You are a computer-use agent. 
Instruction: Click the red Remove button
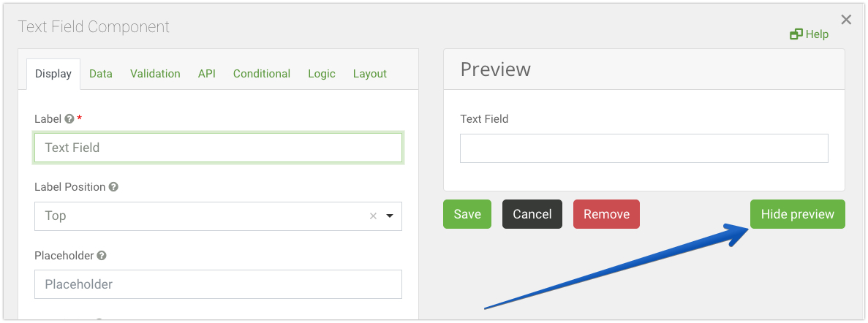[606, 214]
